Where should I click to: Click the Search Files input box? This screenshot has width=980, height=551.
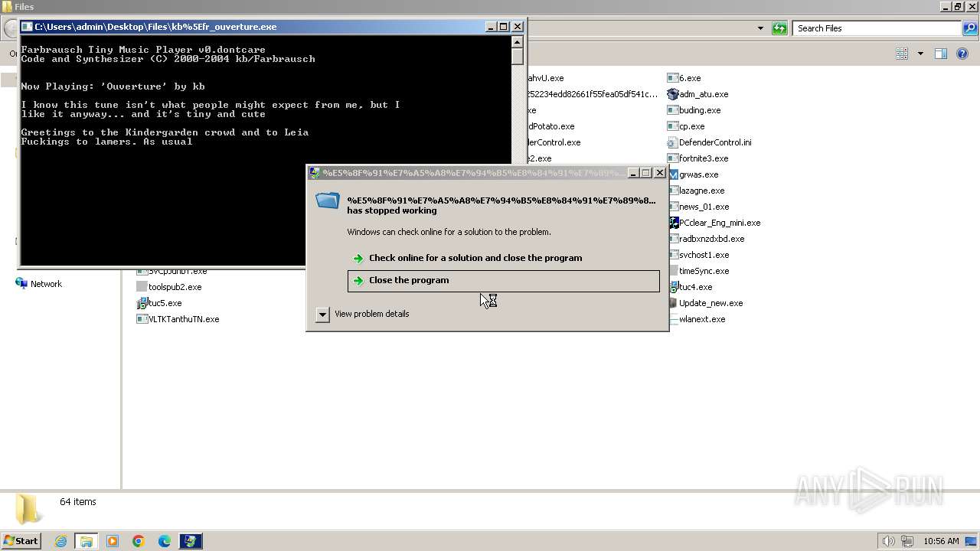pyautogui.click(x=877, y=28)
